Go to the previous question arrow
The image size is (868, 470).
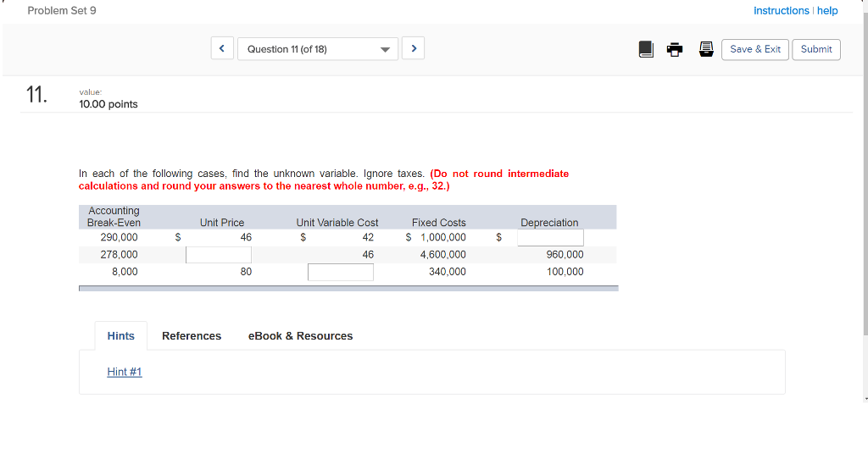click(x=222, y=49)
